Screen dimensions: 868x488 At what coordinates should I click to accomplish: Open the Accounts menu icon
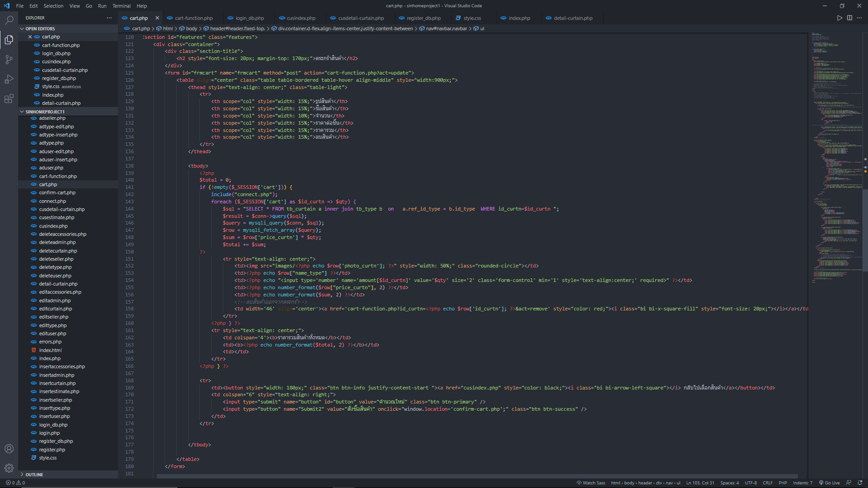pyautogui.click(x=9, y=449)
